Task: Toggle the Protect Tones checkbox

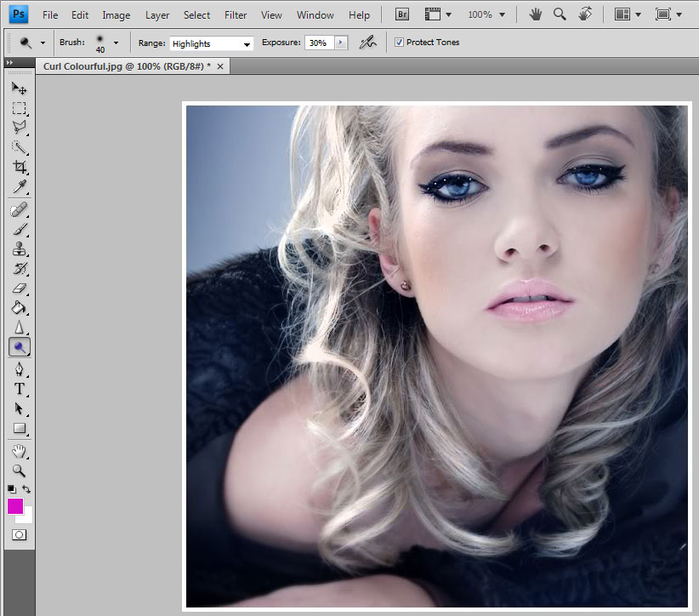Action: [399, 43]
